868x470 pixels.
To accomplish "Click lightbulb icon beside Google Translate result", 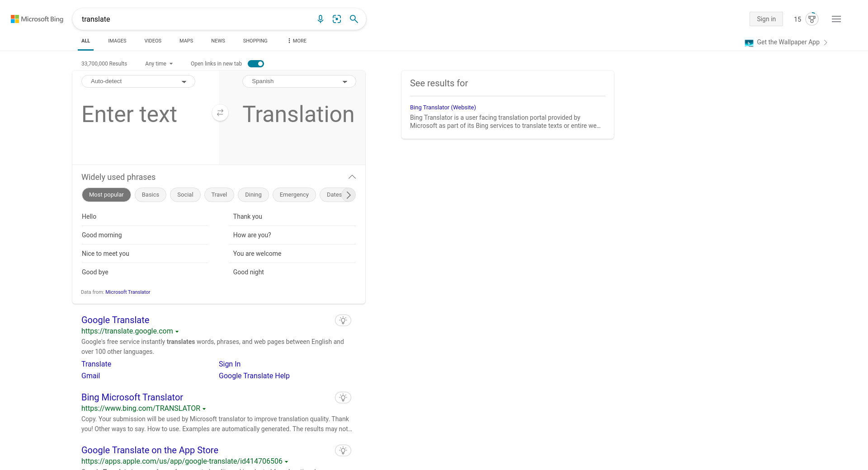I will tap(343, 320).
